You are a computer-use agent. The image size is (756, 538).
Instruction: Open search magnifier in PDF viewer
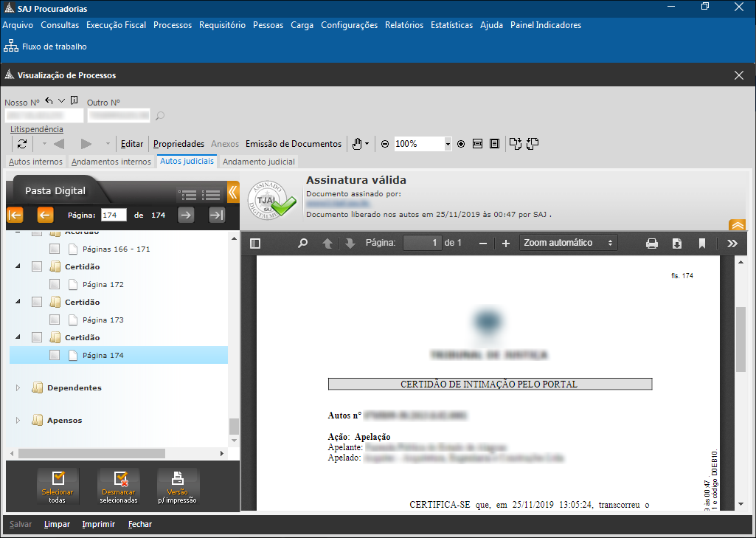[x=302, y=244]
